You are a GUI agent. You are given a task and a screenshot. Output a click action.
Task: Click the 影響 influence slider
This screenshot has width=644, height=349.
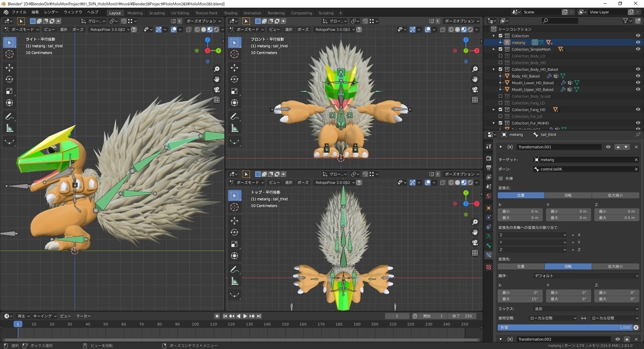[x=565, y=328]
